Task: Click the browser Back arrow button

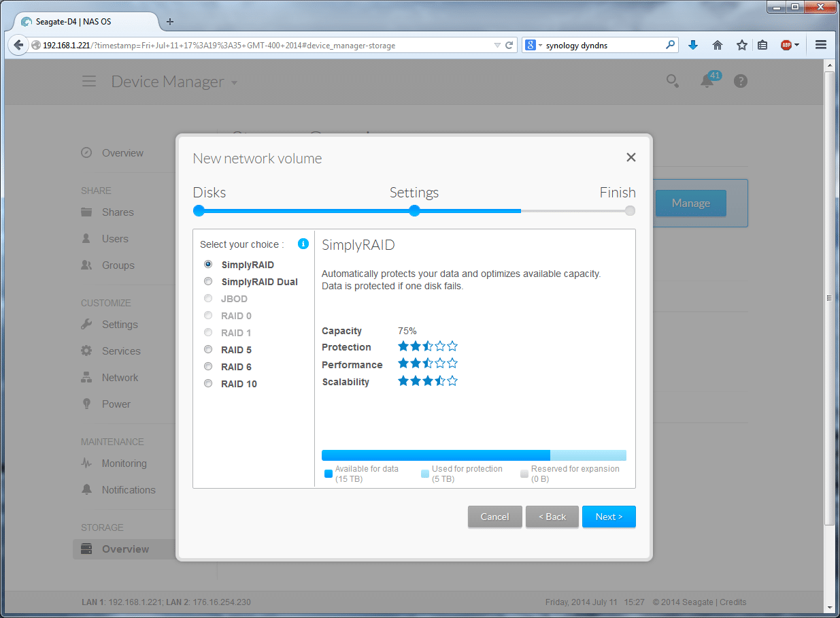Action: click(17, 45)
